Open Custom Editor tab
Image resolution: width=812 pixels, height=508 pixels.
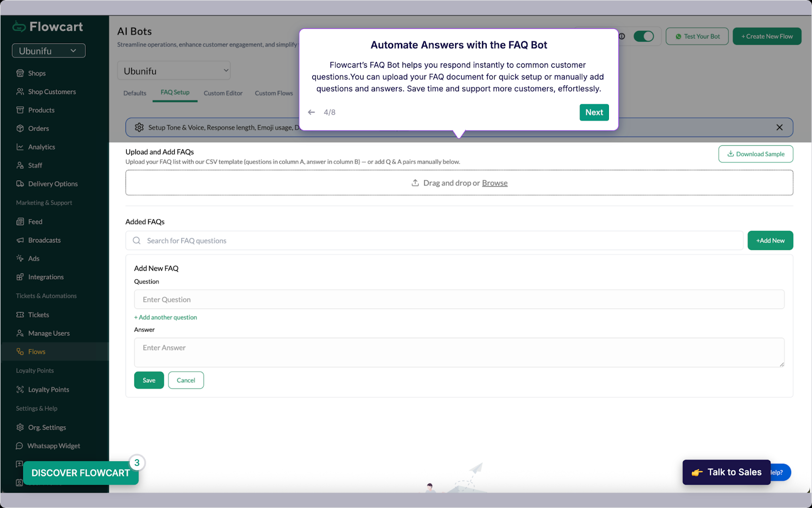point(223,93)
